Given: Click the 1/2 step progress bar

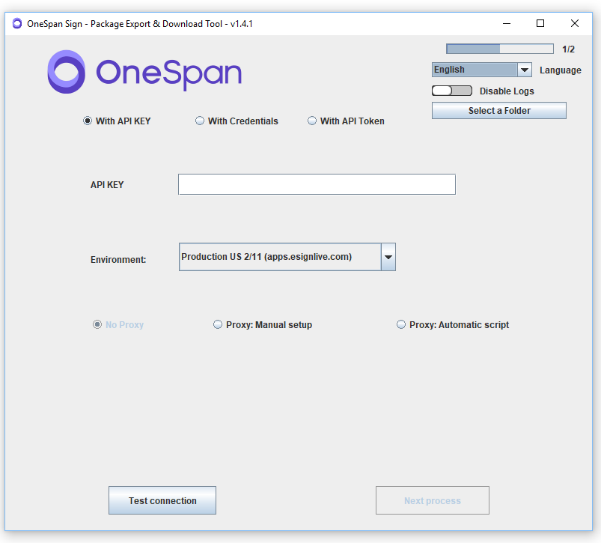Looking at the screenshot, I should 500,49.
